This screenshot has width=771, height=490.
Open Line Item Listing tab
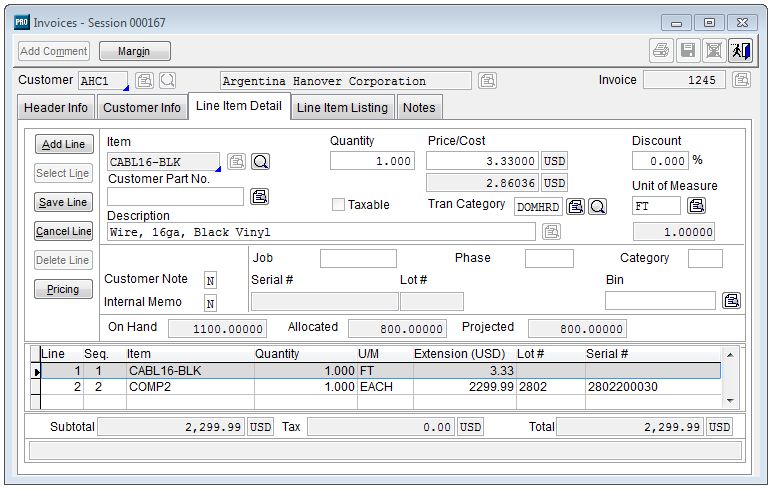coord(342,108)
